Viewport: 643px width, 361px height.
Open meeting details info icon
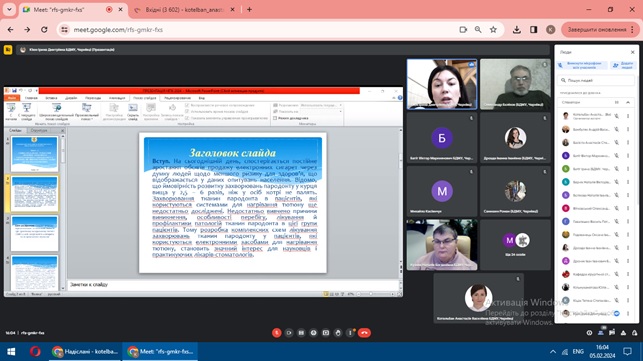tap(589, 333)
